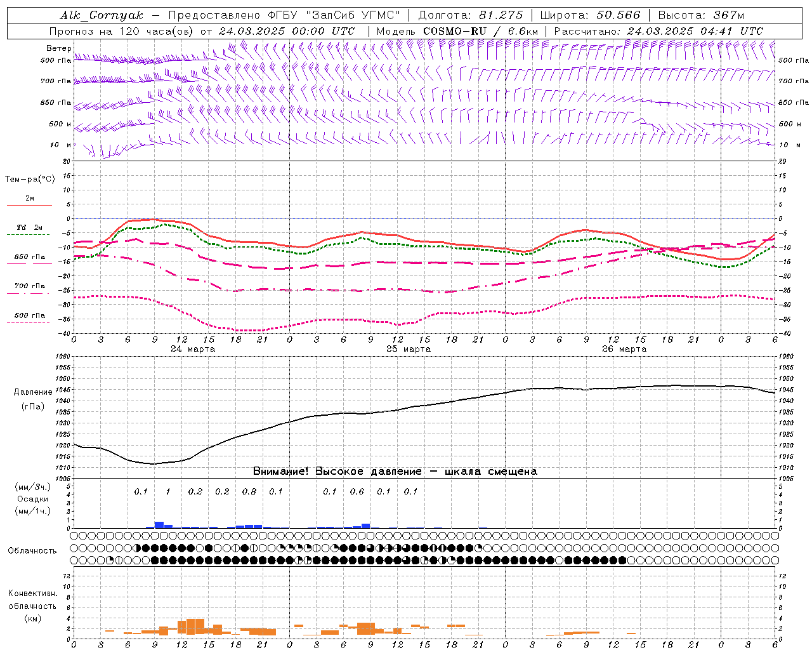Select the 'Широта: 50.566' header value
812x650 pixels.
tap(590, 15)
